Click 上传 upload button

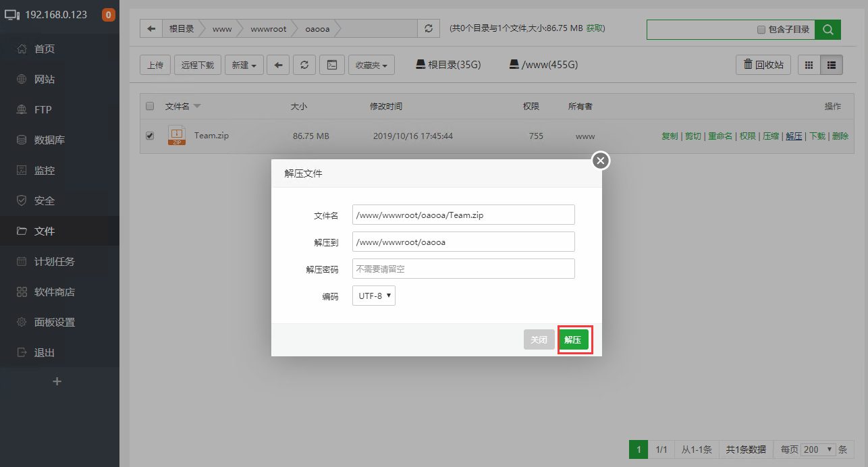pyautogui.click(x=155, y=65)
